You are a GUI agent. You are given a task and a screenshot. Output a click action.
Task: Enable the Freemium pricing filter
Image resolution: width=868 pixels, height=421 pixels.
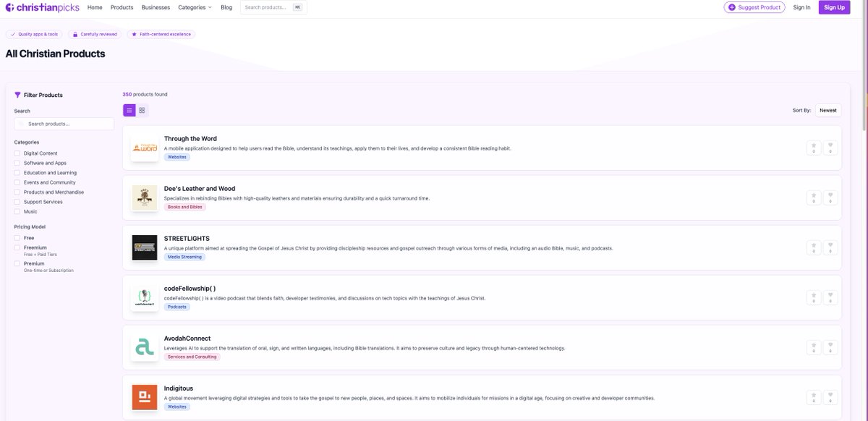tap(17, 247)
